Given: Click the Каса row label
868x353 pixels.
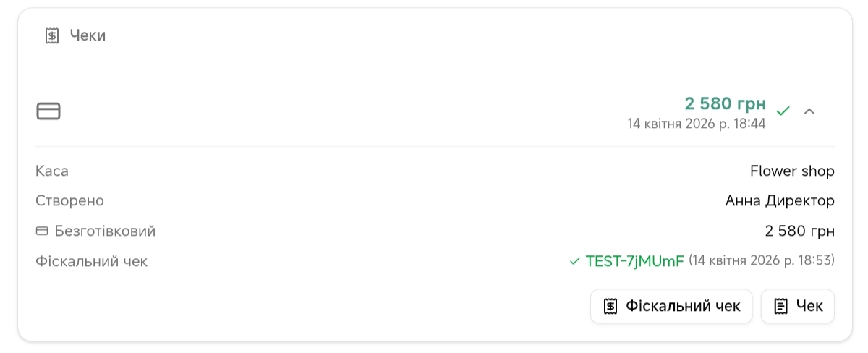Looking at the screenshot, I should [52, 171].
